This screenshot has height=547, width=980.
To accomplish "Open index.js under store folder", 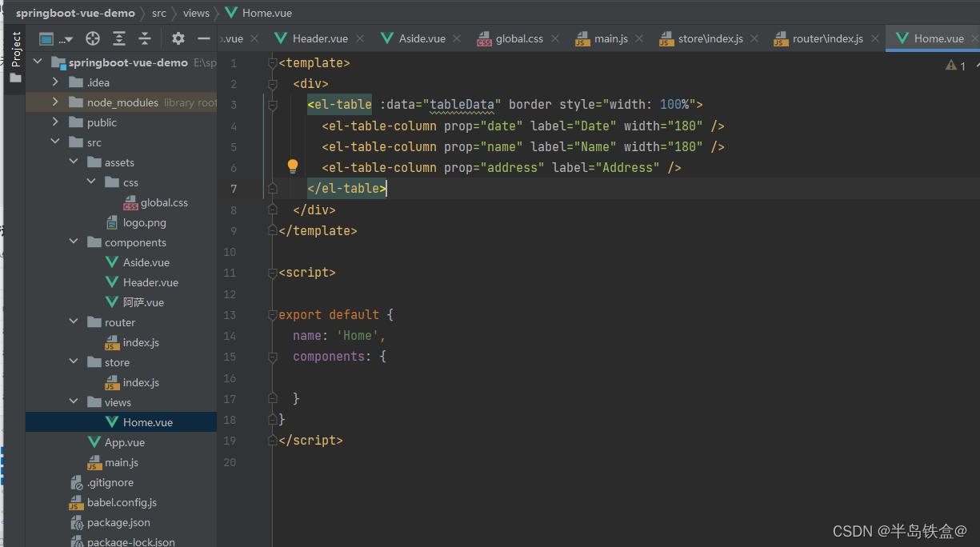I will point(141,382).
